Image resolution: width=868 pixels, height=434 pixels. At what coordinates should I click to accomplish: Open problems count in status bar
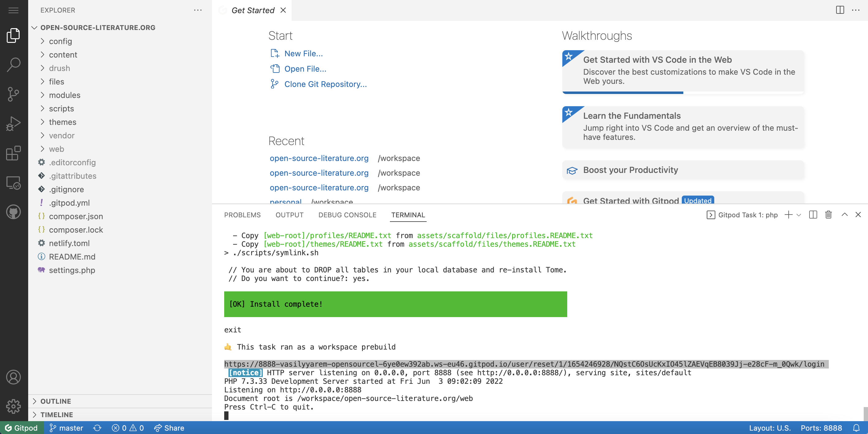(128, 428)
